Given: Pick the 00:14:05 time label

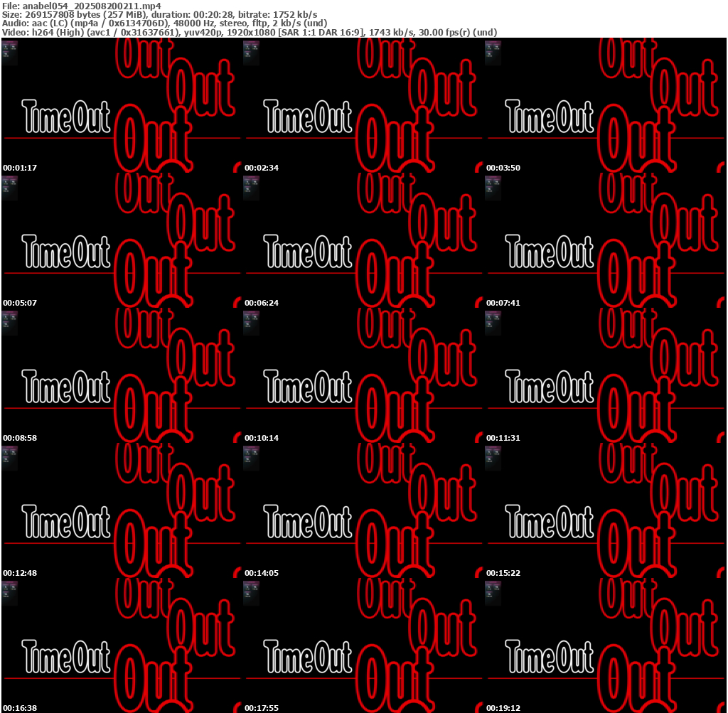Looking at the screenshot, I should click(262, 573).
